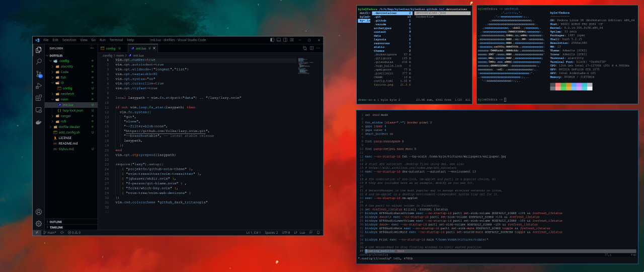Open the Manage gear icon
Screen dimensions: 644x272
[x=39, y=224]
